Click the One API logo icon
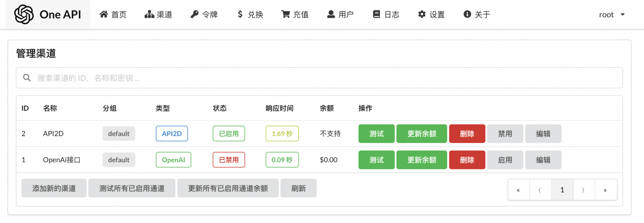This screenshot has width=644, height=223. coord(24,15)
